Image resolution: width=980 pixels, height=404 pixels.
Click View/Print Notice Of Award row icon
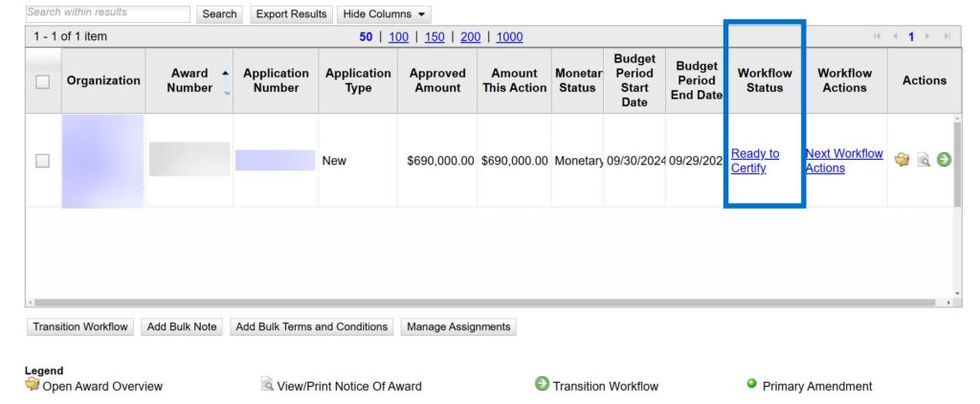coord(924,160)
